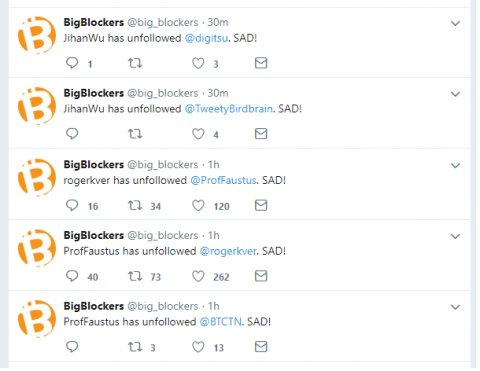Expand options chevron on the @digitsu tweet

pos(455,23)
